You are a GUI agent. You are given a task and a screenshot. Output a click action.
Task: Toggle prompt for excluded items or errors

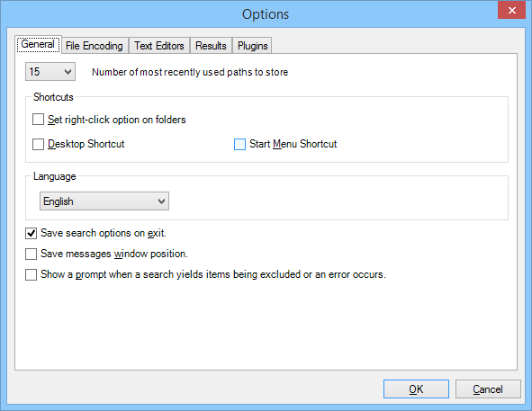(31, 274)
